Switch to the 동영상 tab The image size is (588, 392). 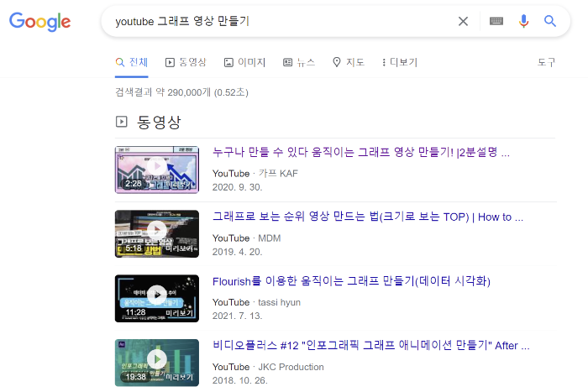(186, 62)
